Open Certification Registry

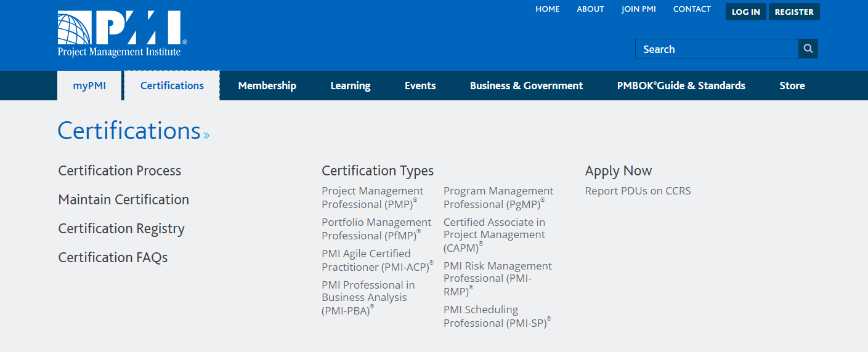tap(121, 228)
